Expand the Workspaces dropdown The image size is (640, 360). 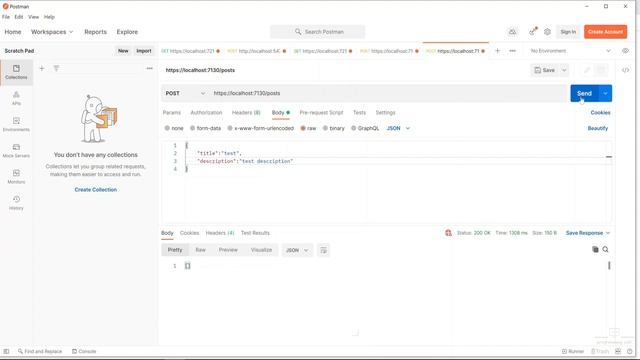click(x=52, y=32)
